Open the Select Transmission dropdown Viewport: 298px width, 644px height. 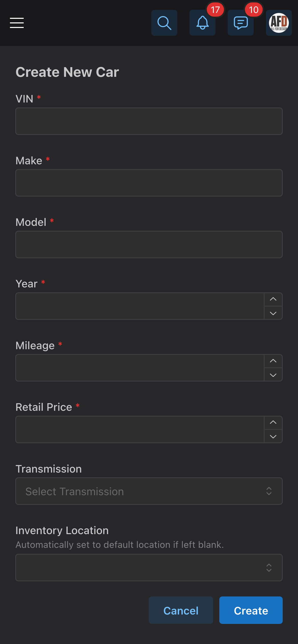click(x=149, y=491)
